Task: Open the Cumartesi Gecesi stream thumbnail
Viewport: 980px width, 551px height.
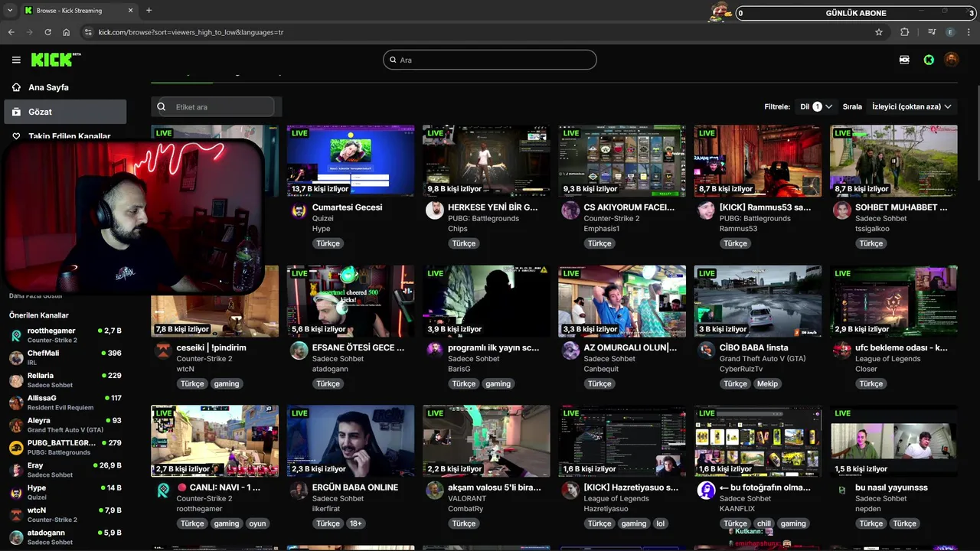Action: click(351, 161)
